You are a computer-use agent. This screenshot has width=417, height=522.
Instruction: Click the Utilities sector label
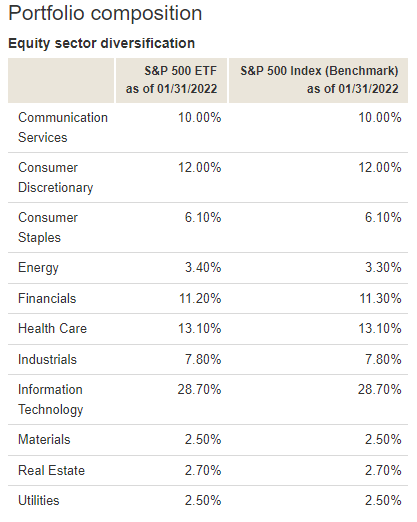click(39, 500)
